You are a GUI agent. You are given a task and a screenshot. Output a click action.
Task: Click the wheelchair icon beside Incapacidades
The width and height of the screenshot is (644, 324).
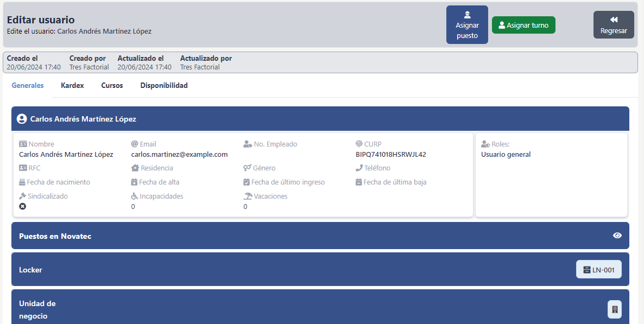(x=135, y=196)
